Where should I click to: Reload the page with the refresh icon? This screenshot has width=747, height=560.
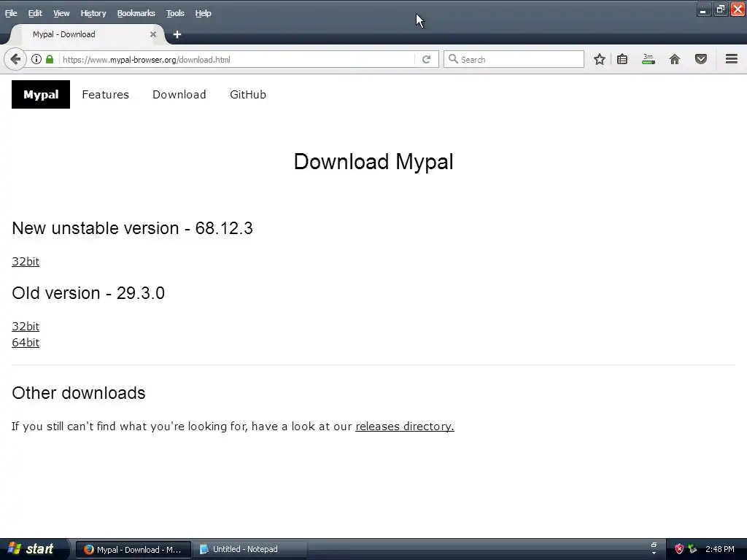pyautogui.click(x=426, y=60)
